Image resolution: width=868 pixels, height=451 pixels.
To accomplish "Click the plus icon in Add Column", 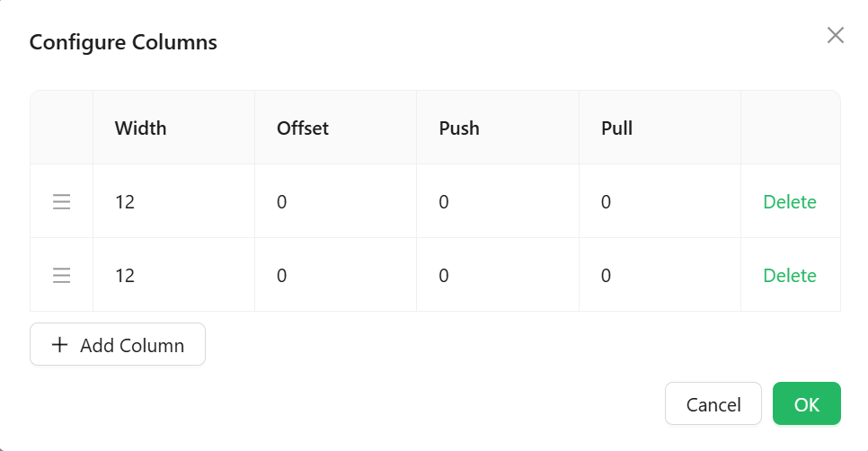I will point(60,345).
